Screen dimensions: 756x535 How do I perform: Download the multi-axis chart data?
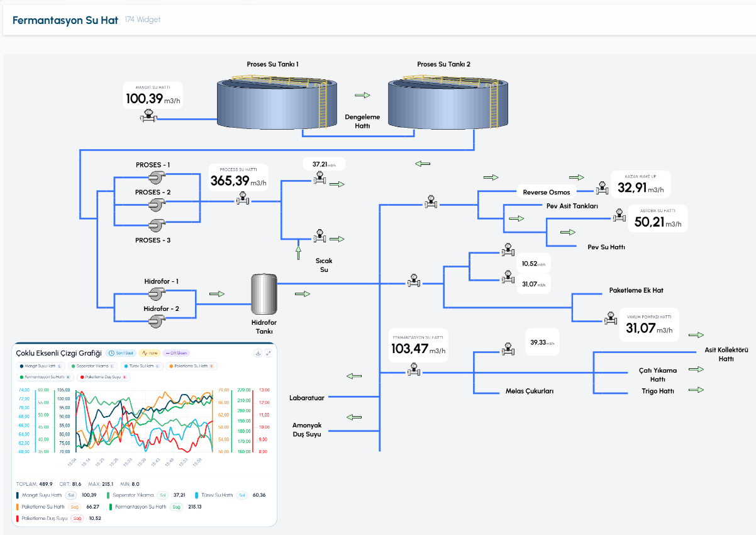tap(258, 353)
